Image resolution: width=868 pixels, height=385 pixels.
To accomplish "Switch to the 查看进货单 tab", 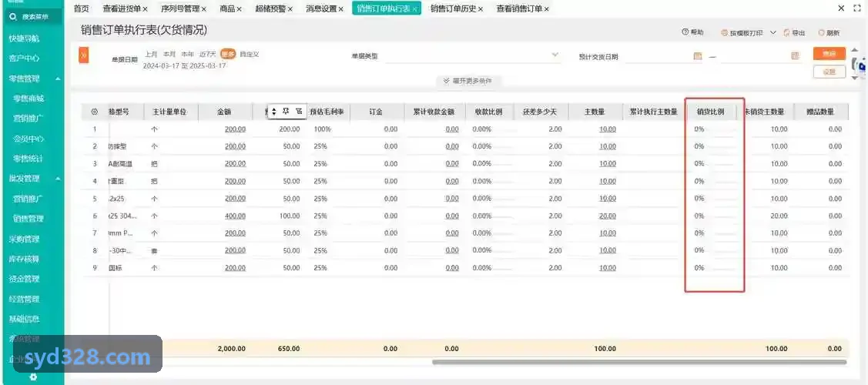I will click(x=122, y=8).
